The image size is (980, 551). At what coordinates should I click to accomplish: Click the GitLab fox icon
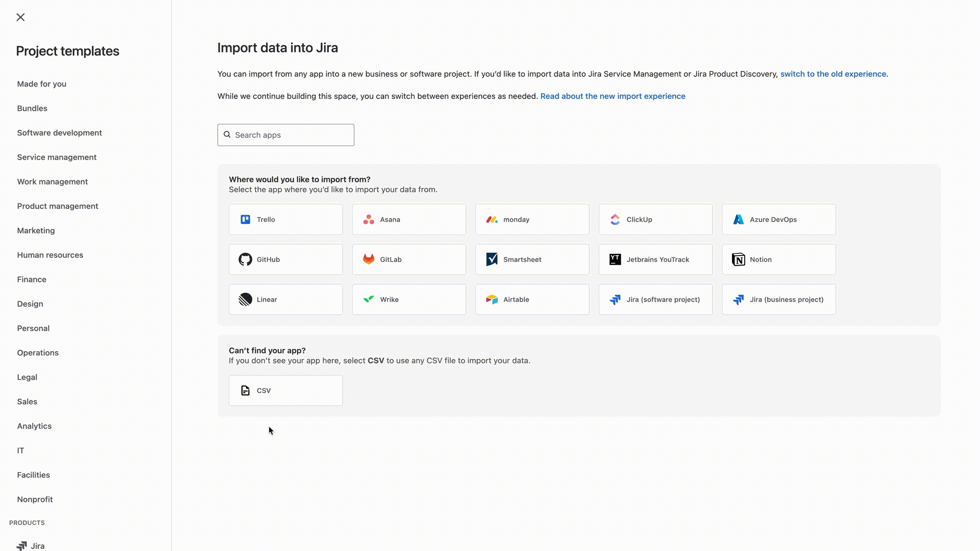click(369, 259)
